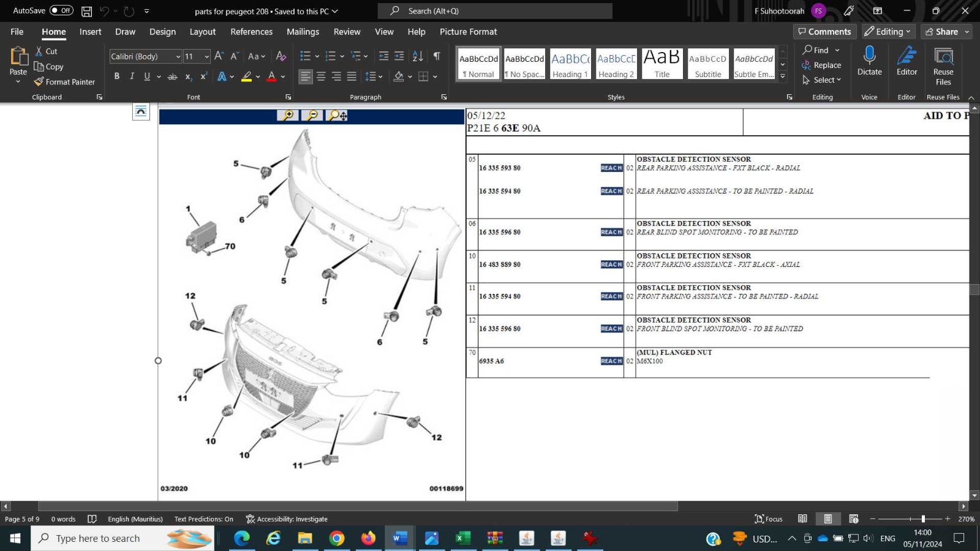Apply the Title style

pos(662,64)
